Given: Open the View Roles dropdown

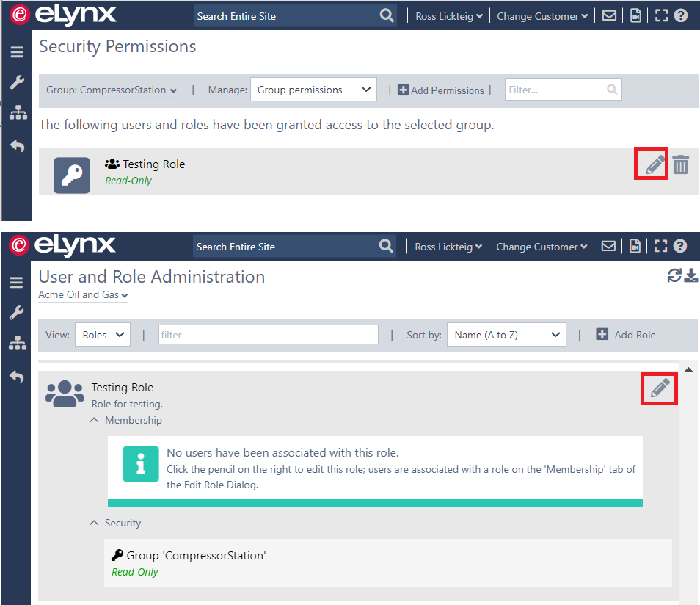Looking at the screenshot, I should [x=103, y=335].
